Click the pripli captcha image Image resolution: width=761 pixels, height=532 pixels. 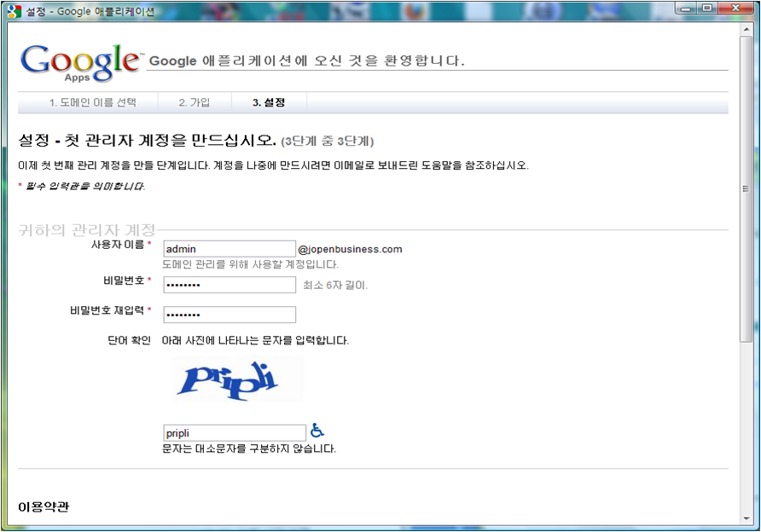pos(238,379)
